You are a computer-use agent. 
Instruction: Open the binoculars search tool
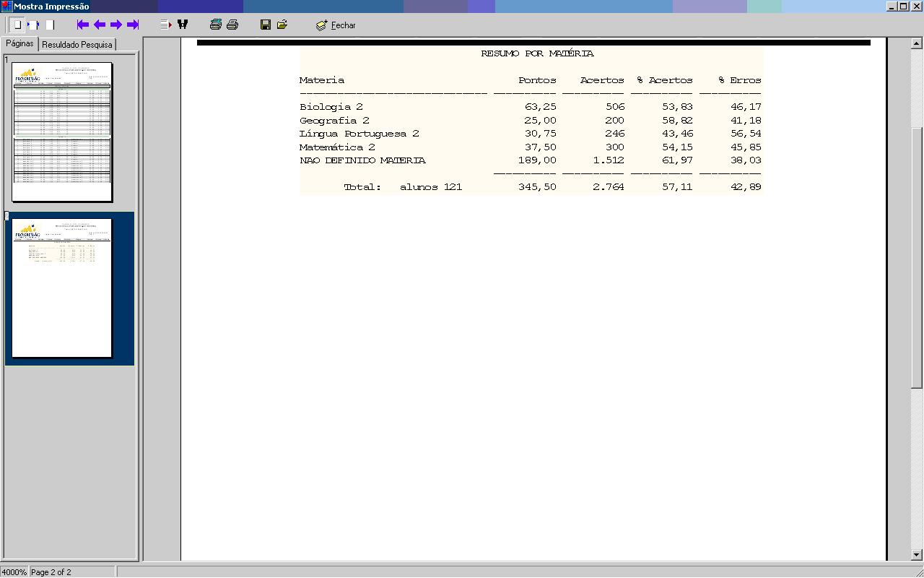tap(183, 25)
